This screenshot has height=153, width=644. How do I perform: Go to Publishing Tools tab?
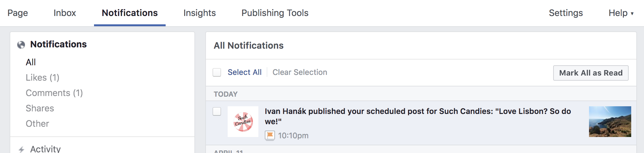click(x=275, y=13)
